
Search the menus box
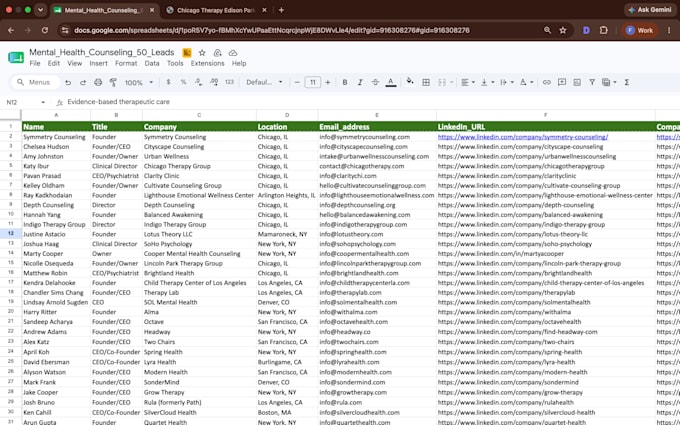click(x=37, y=82)
